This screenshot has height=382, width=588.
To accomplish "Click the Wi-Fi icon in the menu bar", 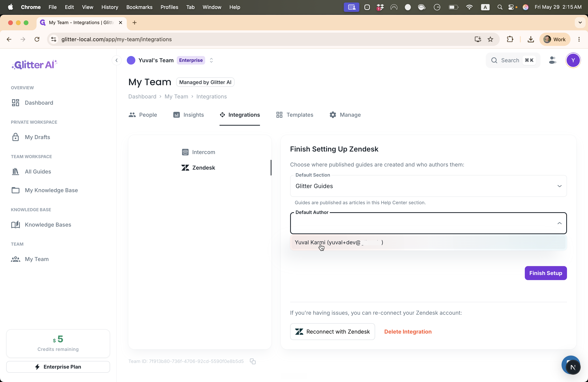I will point(469,7).
